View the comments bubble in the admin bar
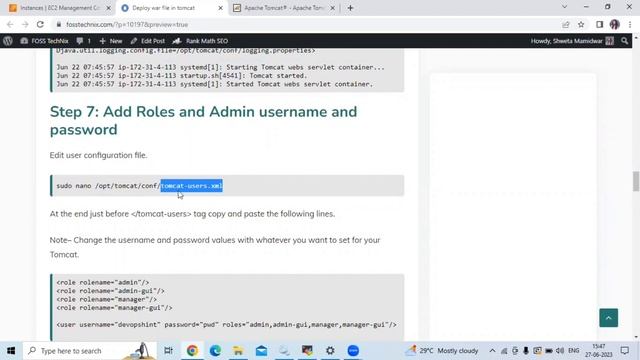 (83, 41)
